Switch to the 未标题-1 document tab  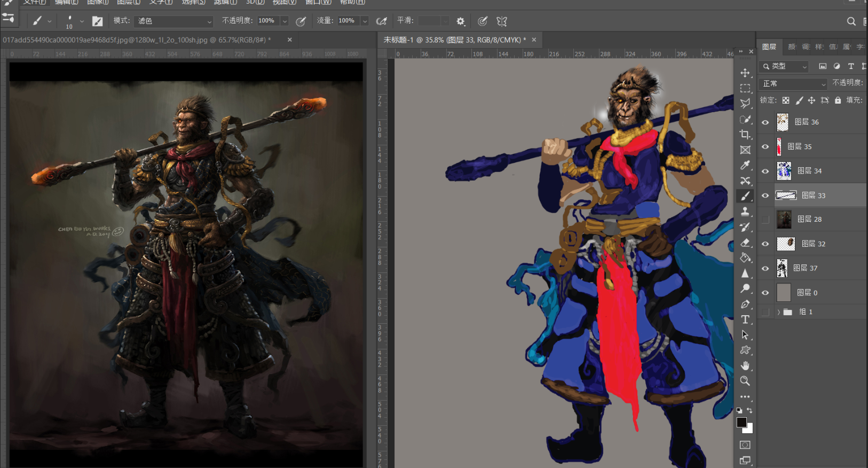click(454, 40)
